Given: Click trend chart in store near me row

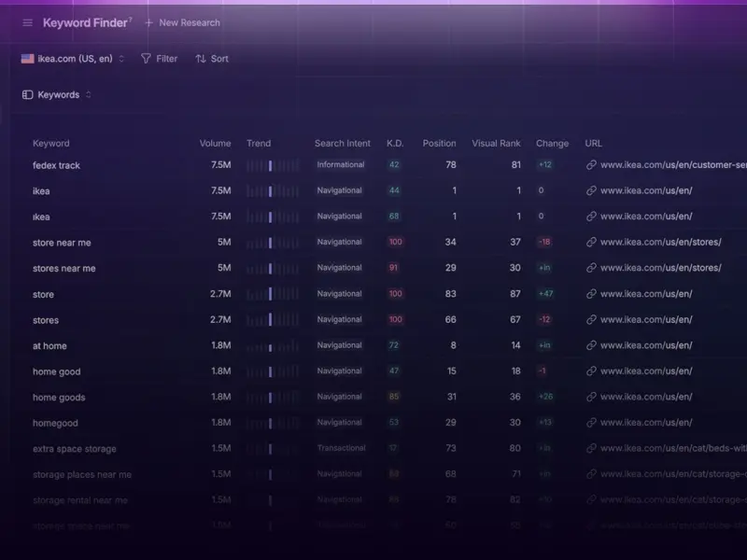Looking at the screenshot, I should click(273, 243).
